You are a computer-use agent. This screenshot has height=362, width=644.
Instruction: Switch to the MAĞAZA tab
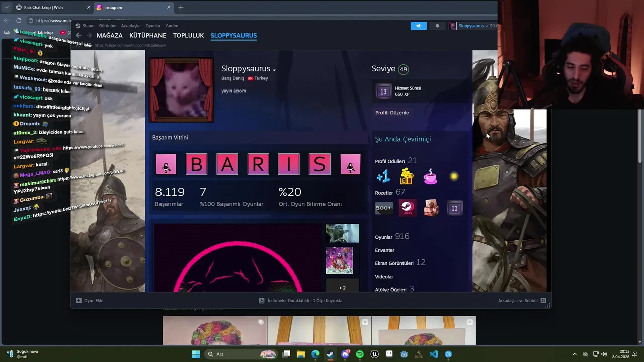[110, 36]
